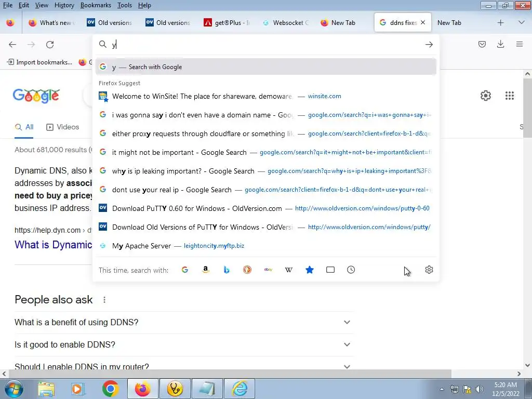Screen dimensions: 532x399
Task: Reload the page with the refresh icon
Action: coord(50,45)
